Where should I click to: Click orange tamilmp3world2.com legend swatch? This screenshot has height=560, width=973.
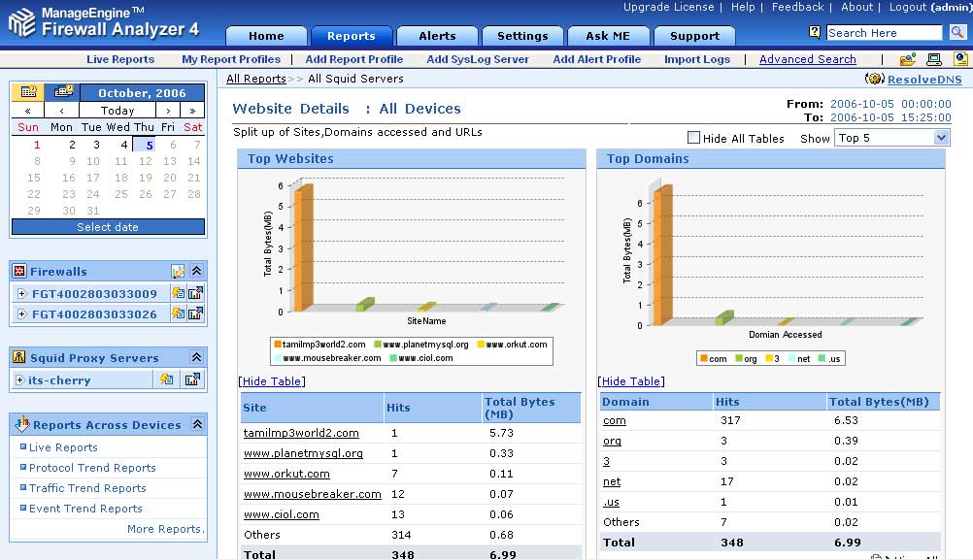278,344
